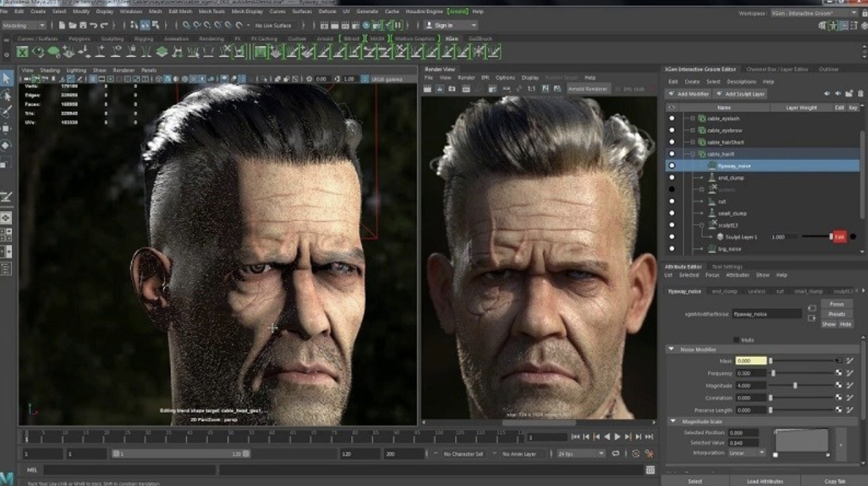Screen dimensions: 868x486
Task: Click the green X XGen shelf icon
Action: [x=23, y=52]
